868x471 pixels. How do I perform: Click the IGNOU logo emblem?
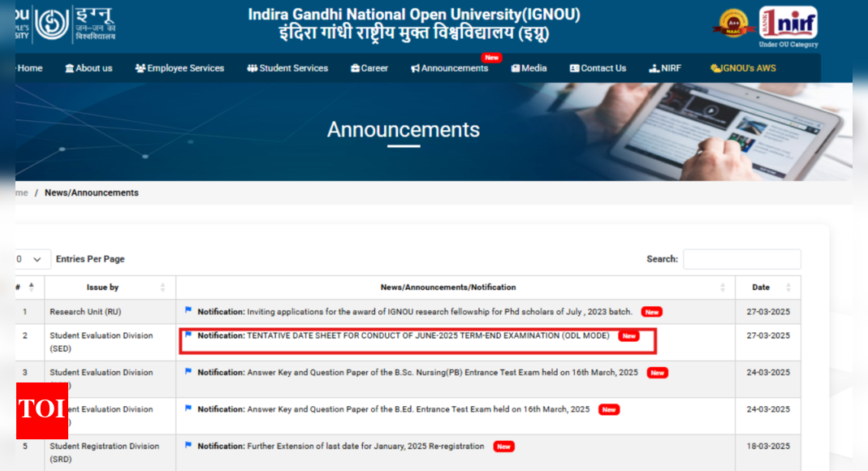coord(52,24)
